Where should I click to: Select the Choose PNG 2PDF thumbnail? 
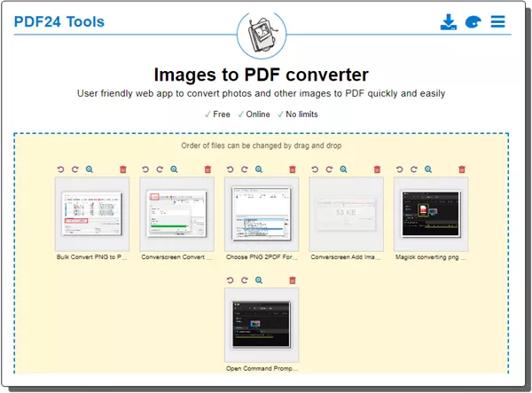pos(262,214)
